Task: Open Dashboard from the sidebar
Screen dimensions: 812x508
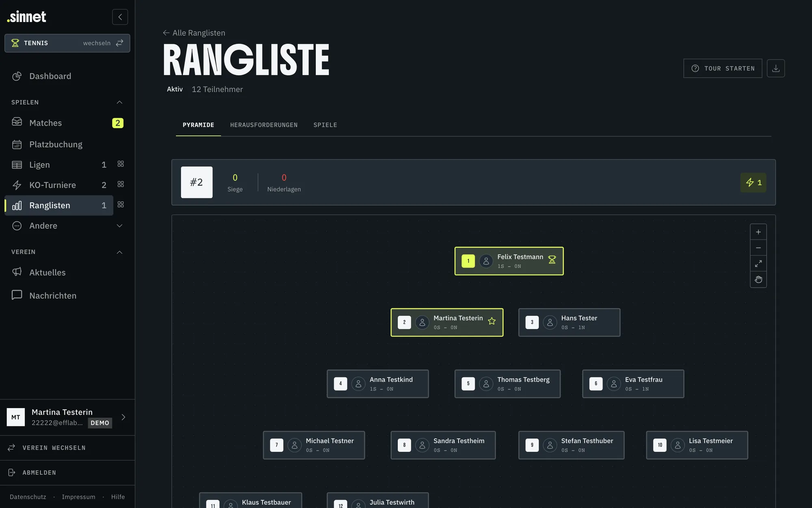Action: coord(67,76)
